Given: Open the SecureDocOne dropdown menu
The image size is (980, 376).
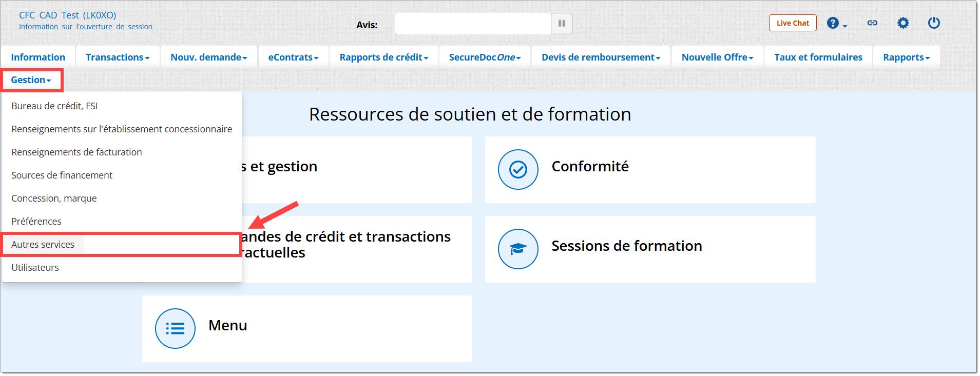Looking at the screenshot, I should [484, 57].
